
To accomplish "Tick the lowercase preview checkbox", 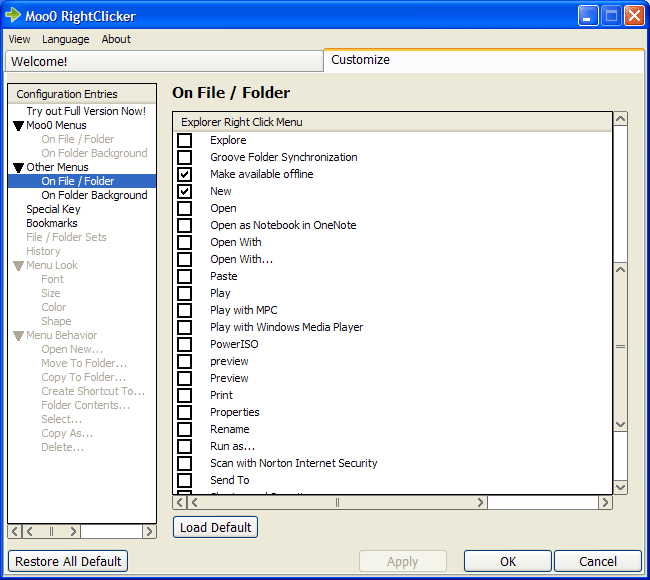I will click(184, 361).
